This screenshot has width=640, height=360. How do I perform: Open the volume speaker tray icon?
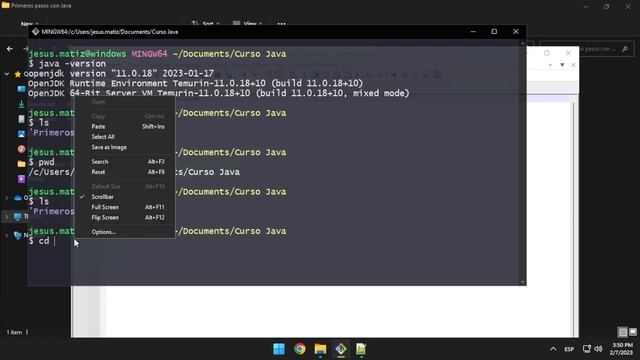pyautogui.click(x=598, y=349)
